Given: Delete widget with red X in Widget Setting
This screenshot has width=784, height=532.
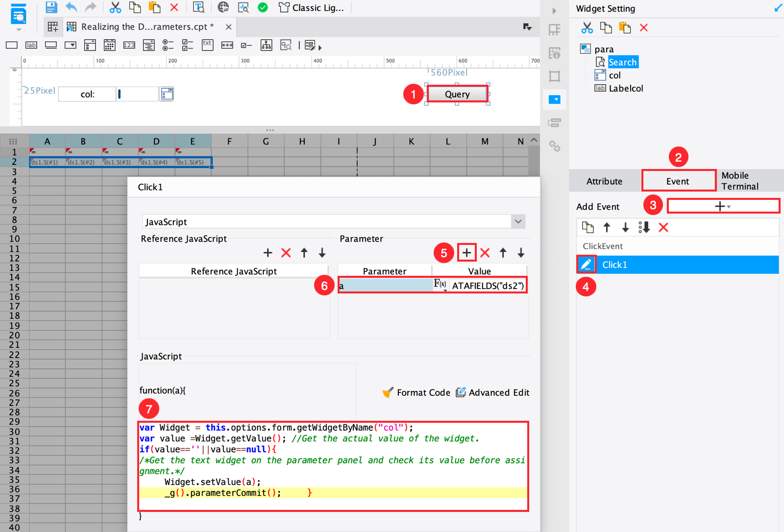Looking at the screenshot, I should point(644,28).
